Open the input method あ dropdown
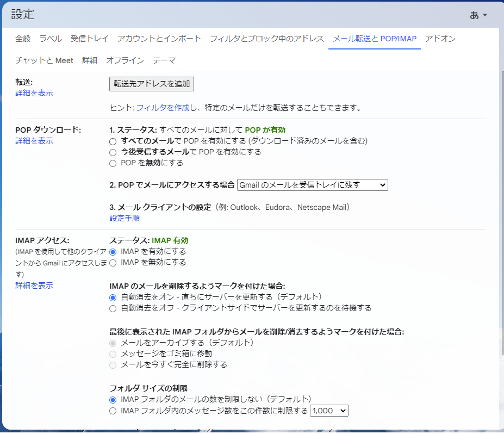504x434 pixels. 478,15
